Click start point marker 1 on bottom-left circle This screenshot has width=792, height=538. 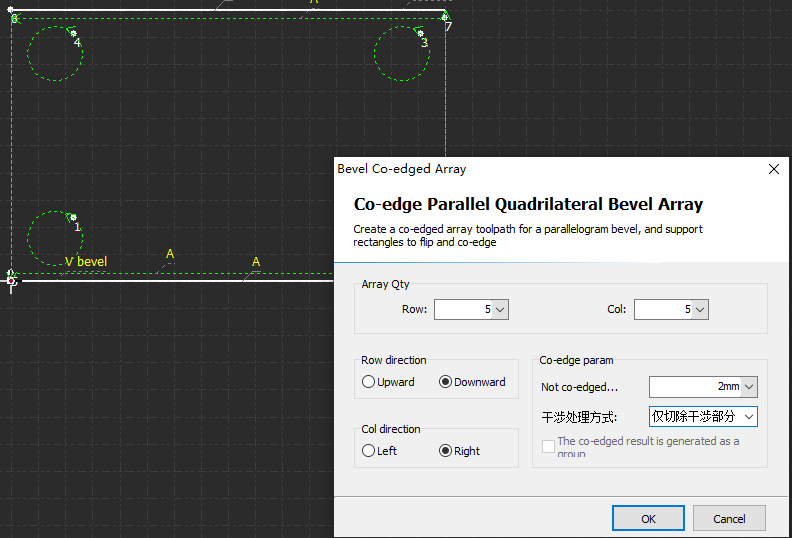(74, 218)
